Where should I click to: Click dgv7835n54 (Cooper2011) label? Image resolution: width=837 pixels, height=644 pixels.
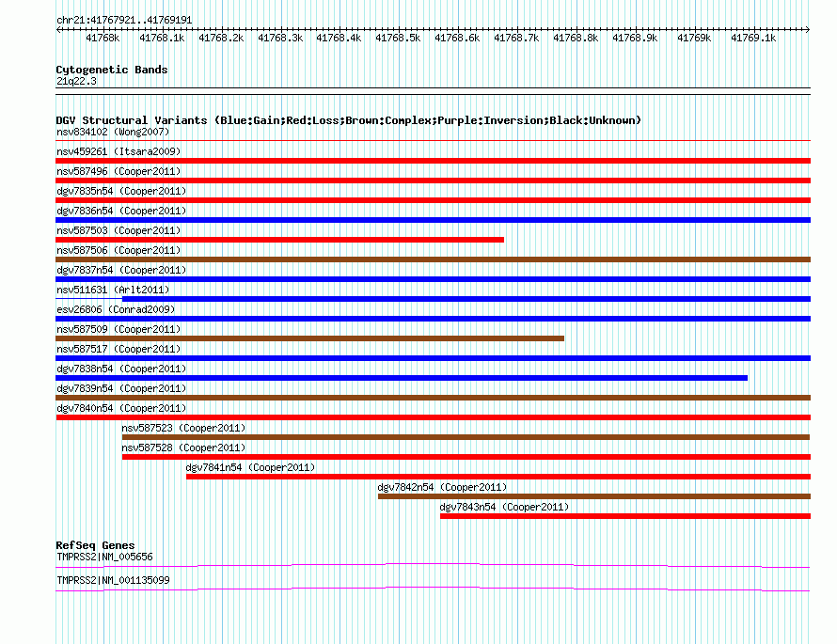[121, 191]
